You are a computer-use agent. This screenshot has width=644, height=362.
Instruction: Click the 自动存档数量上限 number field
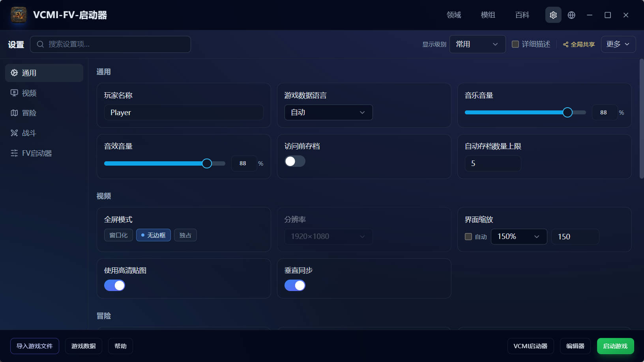click(493, 163)
